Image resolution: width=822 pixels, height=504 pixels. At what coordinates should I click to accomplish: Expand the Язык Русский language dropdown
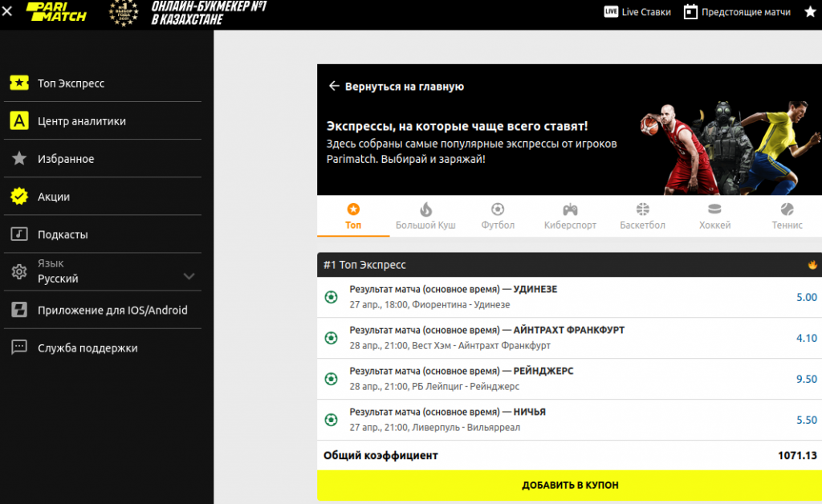pos(103,271)
